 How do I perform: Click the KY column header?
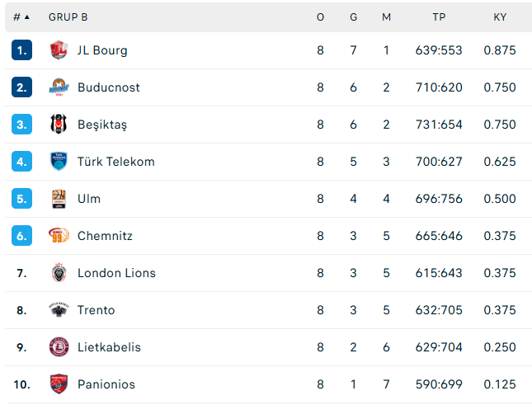click(x=500, y=16)
